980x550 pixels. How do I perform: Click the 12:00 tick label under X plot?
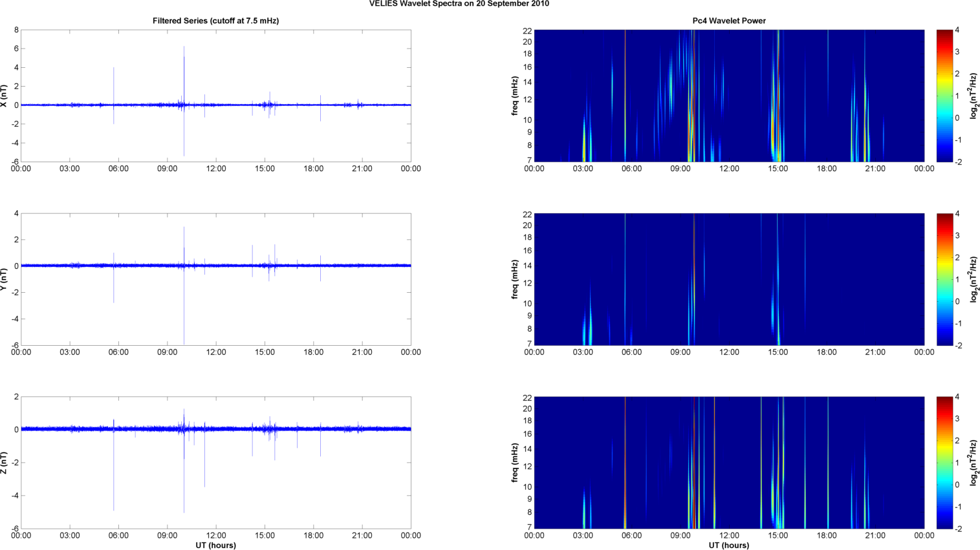click(216, 169)
